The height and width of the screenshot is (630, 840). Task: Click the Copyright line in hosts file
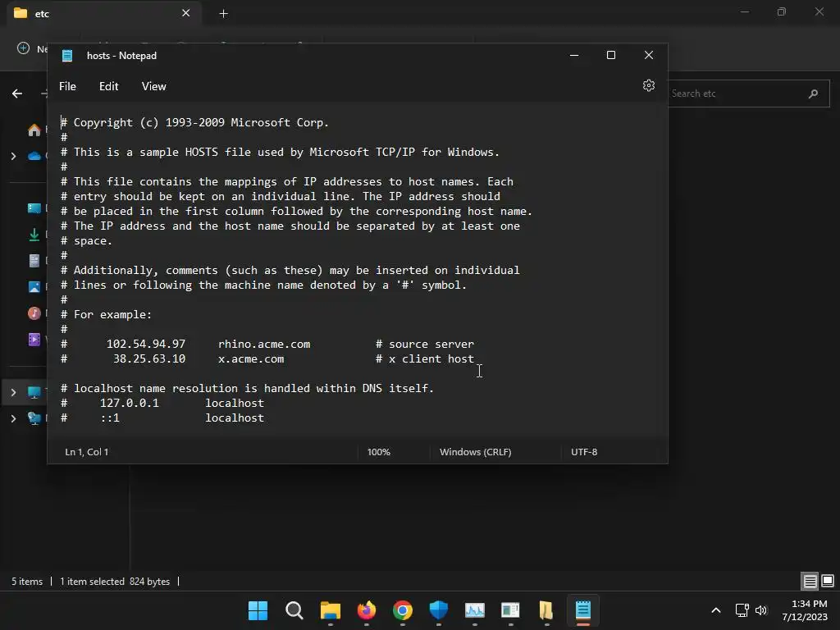click(x=194, y=123)
